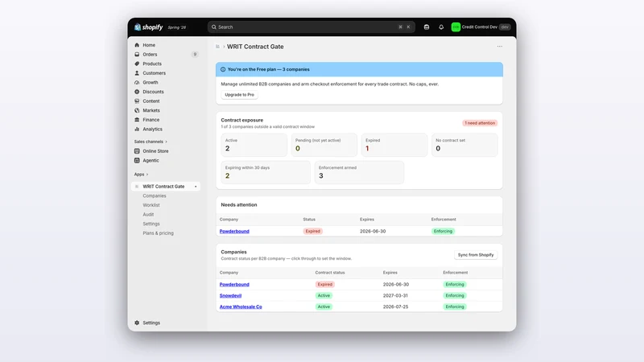Click the '1 need attention' badge

[480, 123]
